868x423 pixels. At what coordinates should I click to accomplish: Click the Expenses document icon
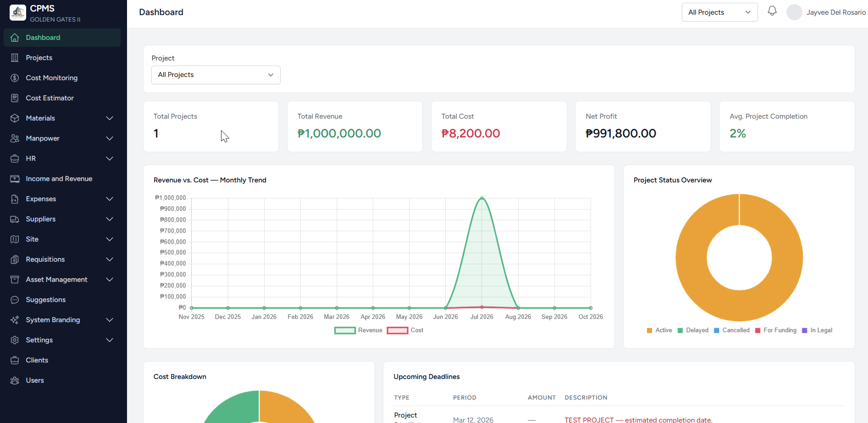click(x=15, y=199)
